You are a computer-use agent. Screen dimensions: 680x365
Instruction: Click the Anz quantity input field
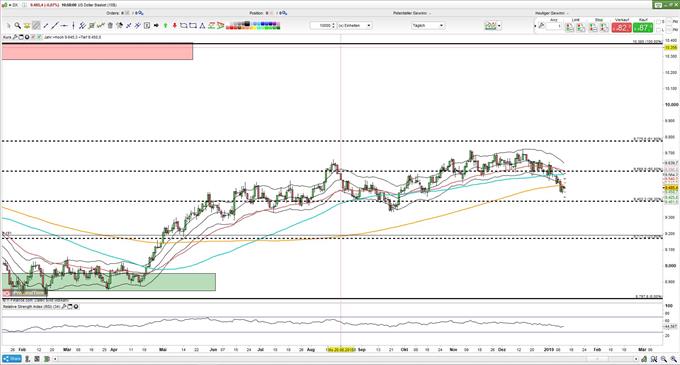(x=554, y=27)
